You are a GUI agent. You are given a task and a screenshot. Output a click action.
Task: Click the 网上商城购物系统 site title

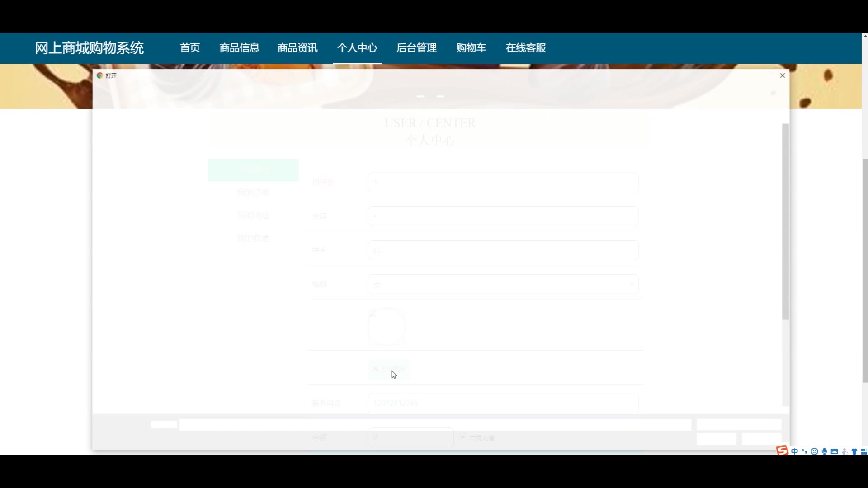tap(90, 48)
